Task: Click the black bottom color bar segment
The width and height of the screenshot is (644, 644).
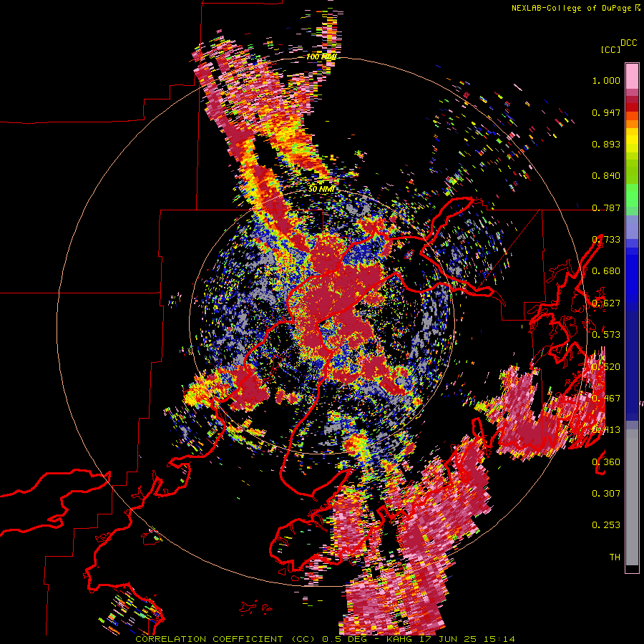Action: coord(632,568)
